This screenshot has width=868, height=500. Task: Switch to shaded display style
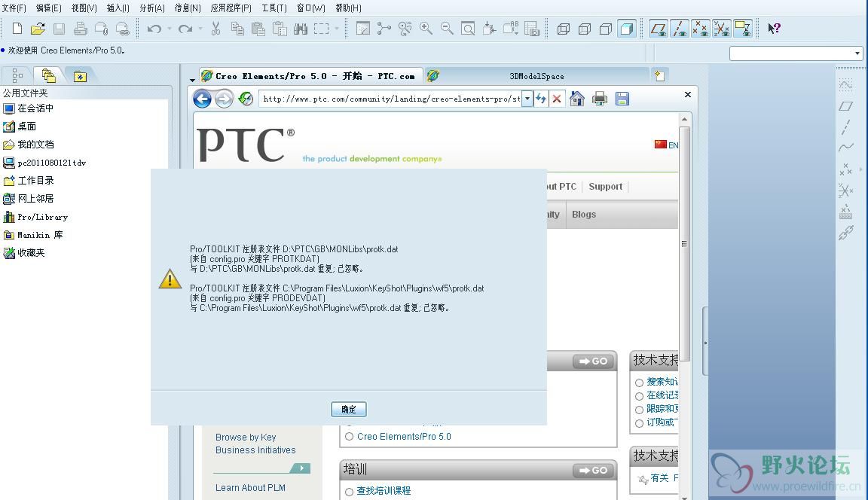click(627, 29)
